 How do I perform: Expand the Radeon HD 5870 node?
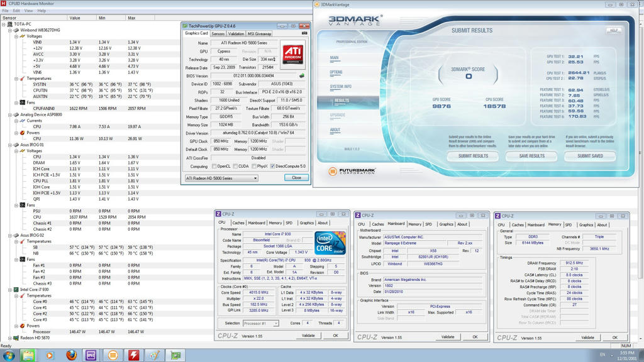point(10,338)
